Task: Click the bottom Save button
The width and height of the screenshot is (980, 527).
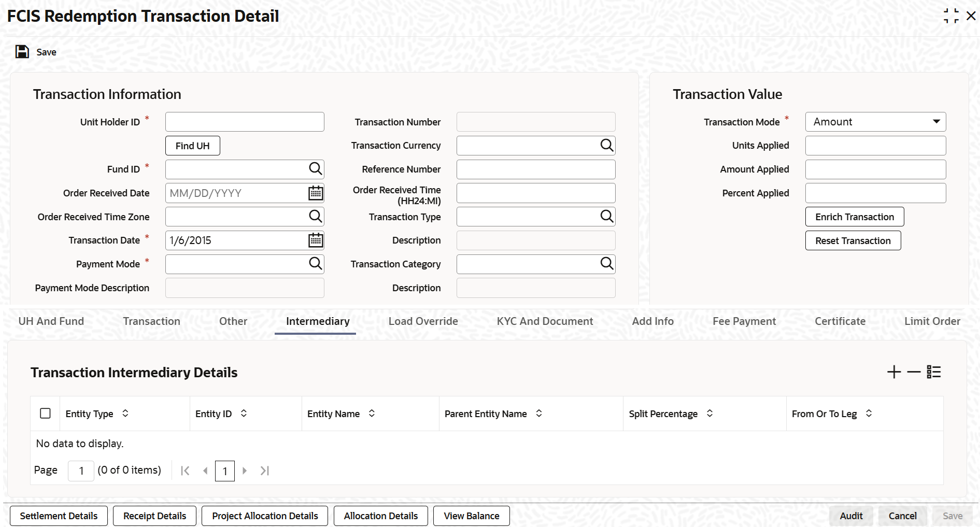Action: [953, 516]
